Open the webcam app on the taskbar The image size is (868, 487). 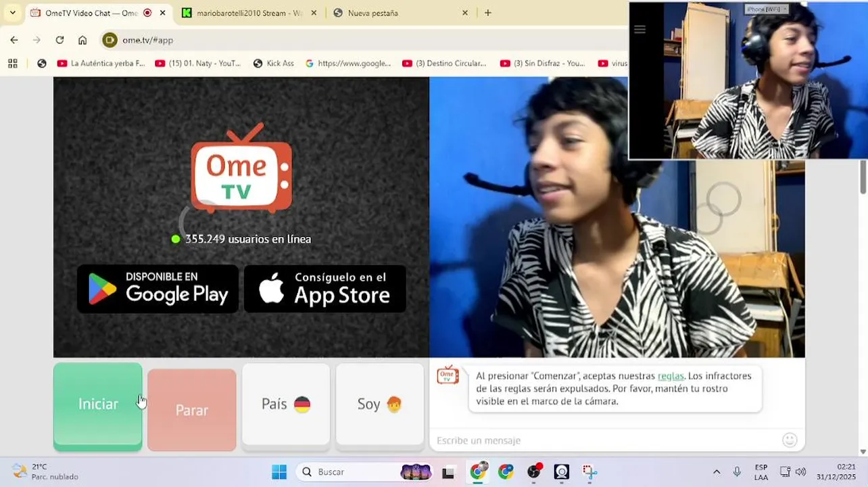pos(562,471)
